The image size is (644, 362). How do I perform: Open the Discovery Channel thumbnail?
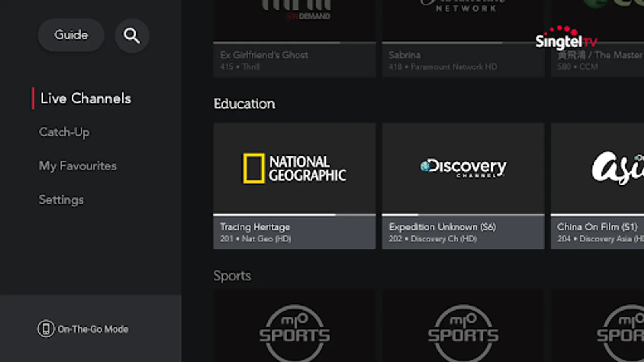click(x=463, y=169)
